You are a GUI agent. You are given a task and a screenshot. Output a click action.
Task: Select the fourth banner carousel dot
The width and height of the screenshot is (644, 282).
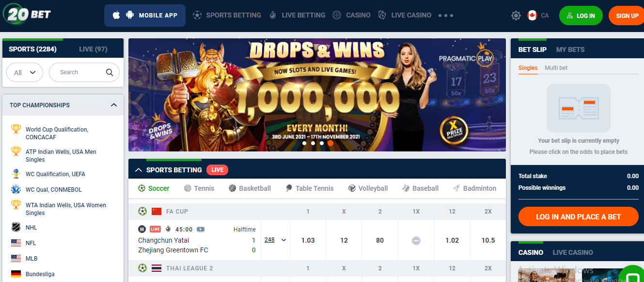330,143
